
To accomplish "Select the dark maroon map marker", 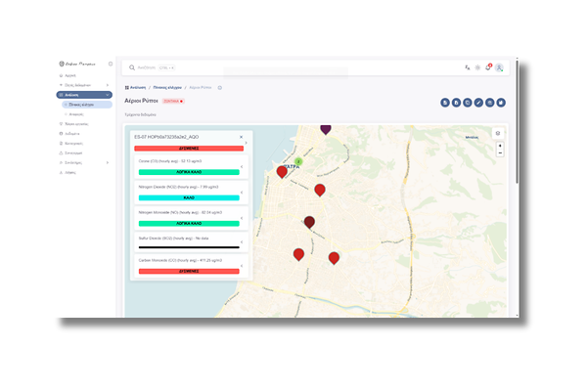I will coord(309,221).
